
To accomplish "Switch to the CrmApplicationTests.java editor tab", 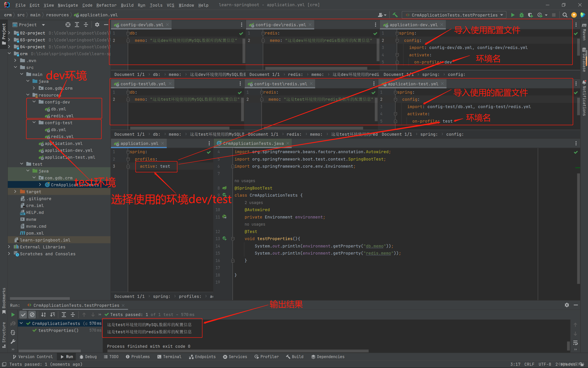I will 253,143.
